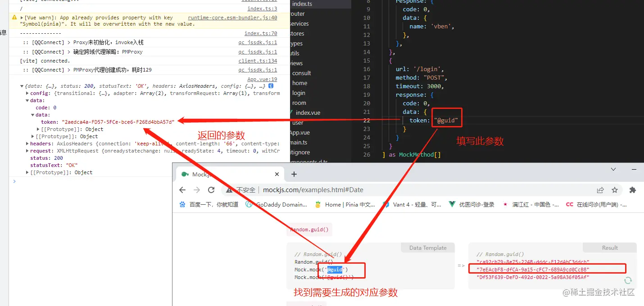Screen dimensions: 644x306
Task: Collapse the outer data property
Action: [27, 100]
